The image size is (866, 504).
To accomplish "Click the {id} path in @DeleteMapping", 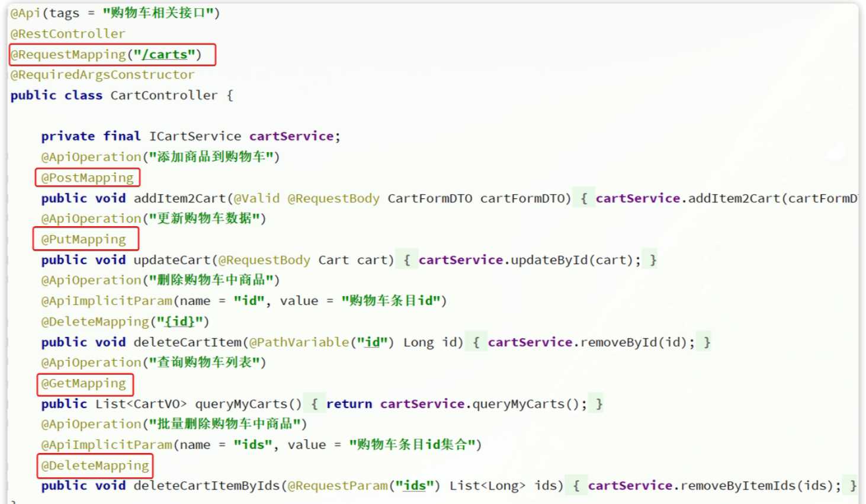I will coord(179,322).
